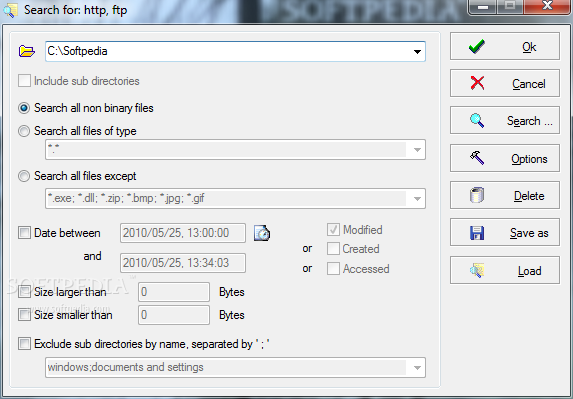The height and width of the screenshot is (399, 573).
Task: Expand the excluded directories dropdown arrow
Action: pyautogui.click(x=417, y=368)
